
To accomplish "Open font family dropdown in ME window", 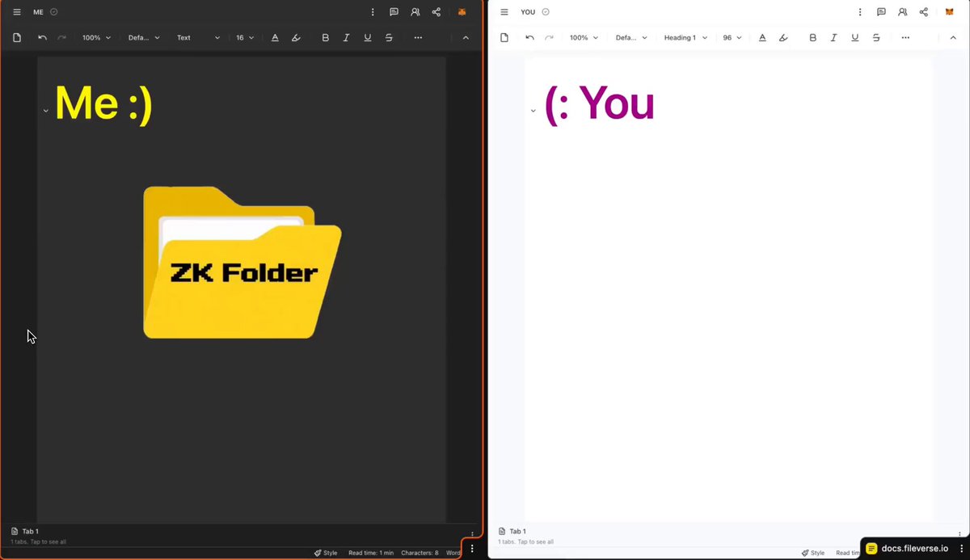I will point(144,37).
